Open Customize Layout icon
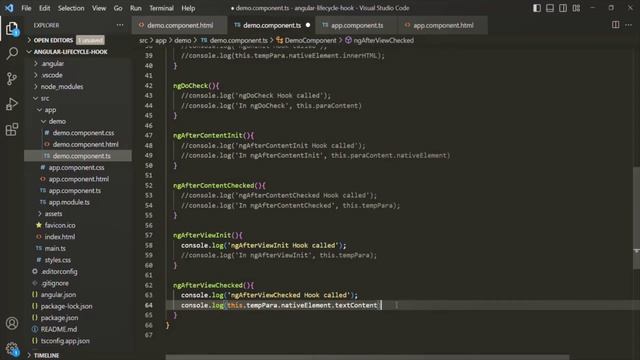This screenshot has height=360, width=640. pyautogui.click(x=576, y=8)
